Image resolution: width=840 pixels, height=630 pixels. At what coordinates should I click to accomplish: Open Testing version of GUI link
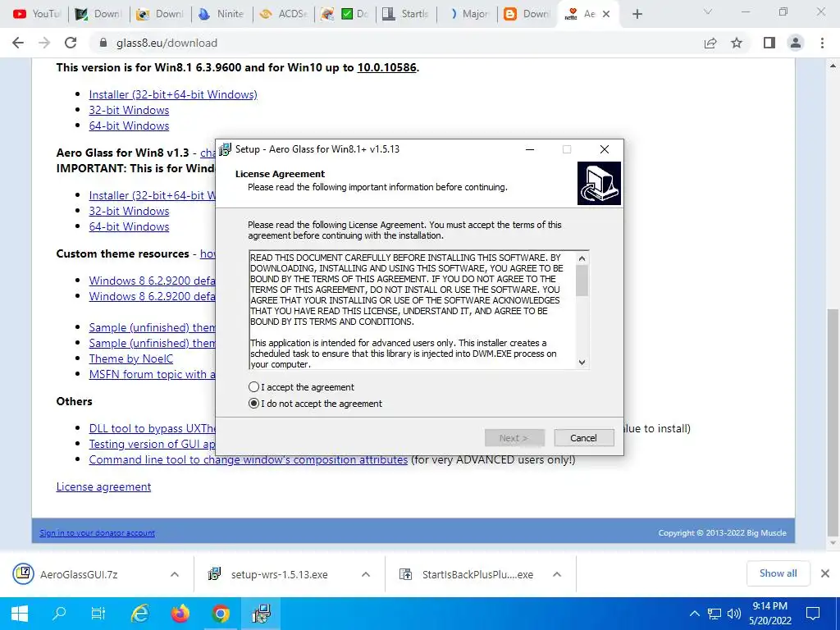click(152, 444)
